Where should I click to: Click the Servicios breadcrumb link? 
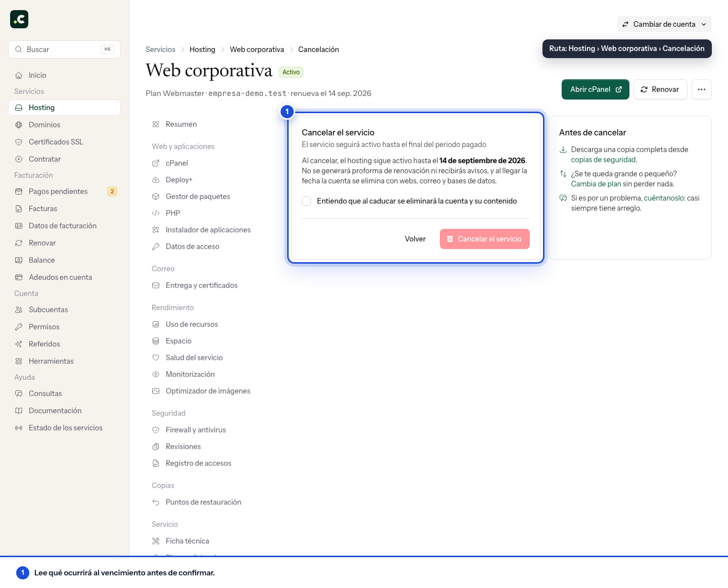(x=160, y=50)
